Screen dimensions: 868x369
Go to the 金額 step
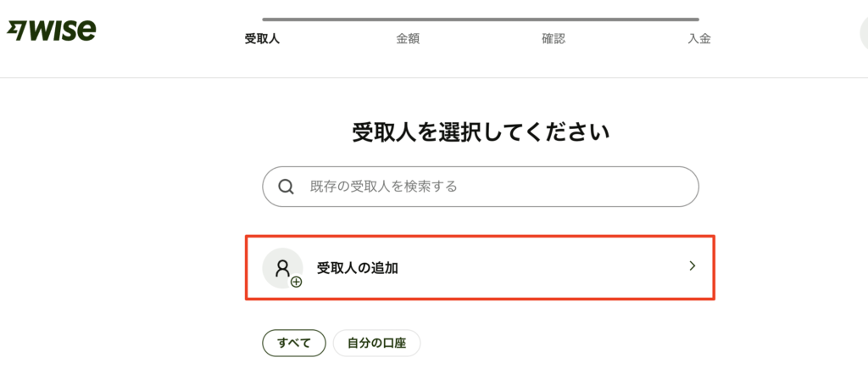tap(408, 39)
